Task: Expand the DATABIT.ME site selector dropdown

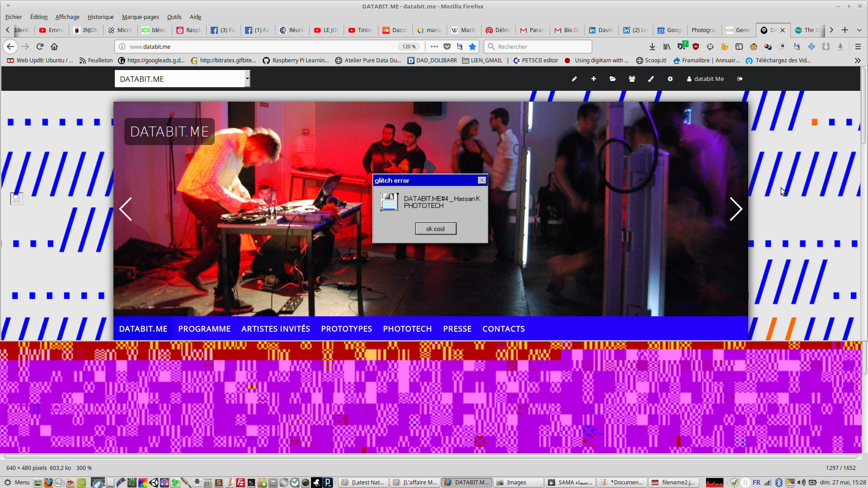Action: (247, 79)
